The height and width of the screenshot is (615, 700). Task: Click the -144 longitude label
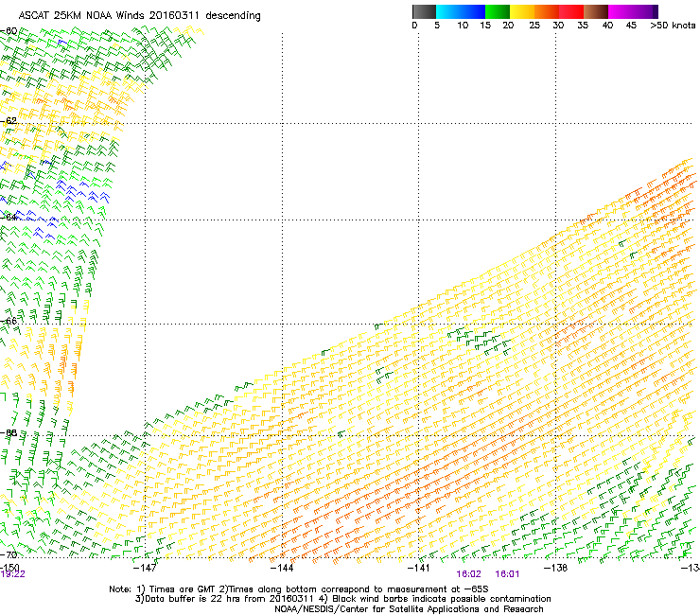(282, 568)
